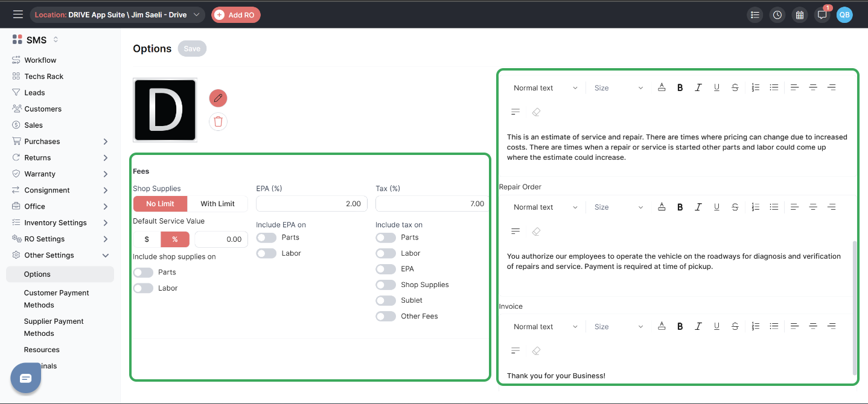868x404 pixels.
Task: Toggle Include tax on Parts
Action: click(x=386, y=238)
